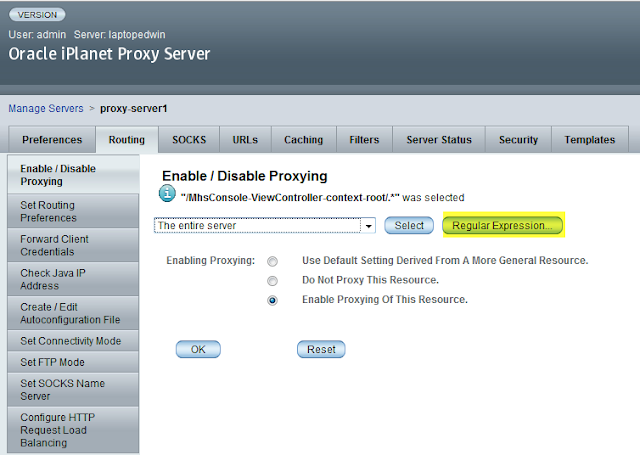This screenshot has height=455, width=640.
Task: Open the Regular Expression dialog
Action: pyautogui.click(x=502, y=226)
